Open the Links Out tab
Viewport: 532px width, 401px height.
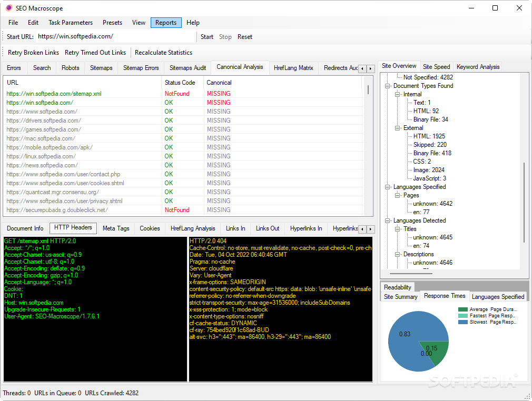coord(268,228)
